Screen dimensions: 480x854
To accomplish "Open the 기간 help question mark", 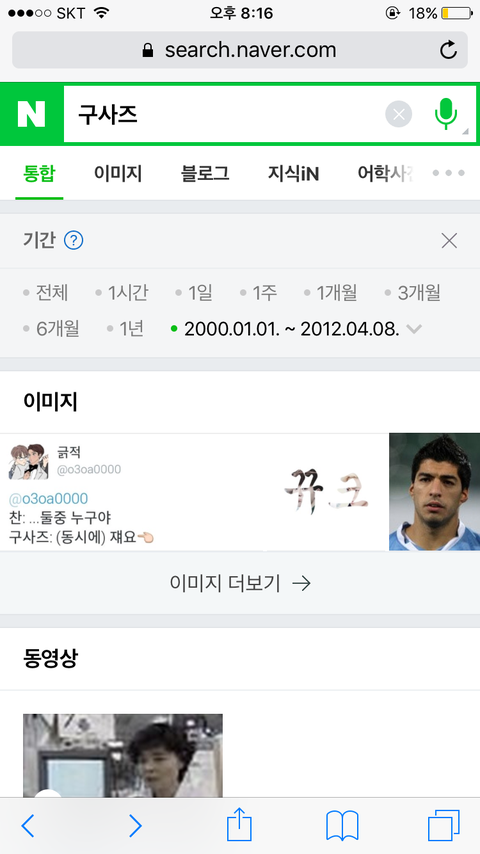I will pyautogui.click(x=74, y=240).
